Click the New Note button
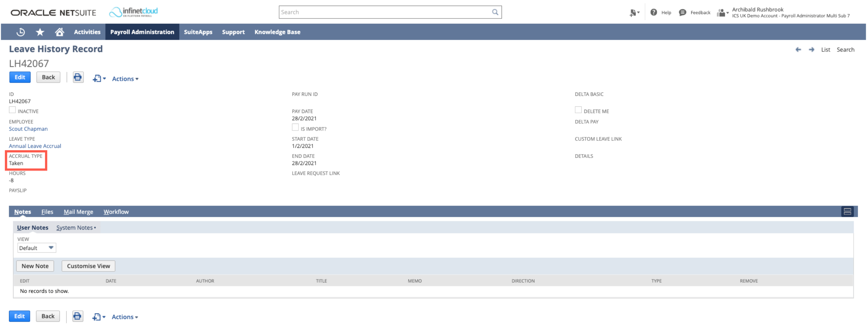Image resolution: width=868 pixels, height=327 pixels. click(35, 266)
